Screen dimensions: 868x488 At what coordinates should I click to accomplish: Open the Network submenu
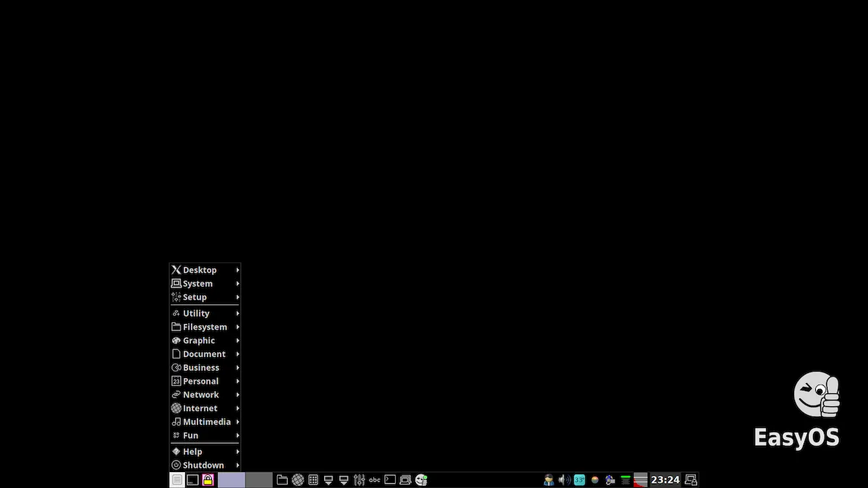click(x=205, y=395)
